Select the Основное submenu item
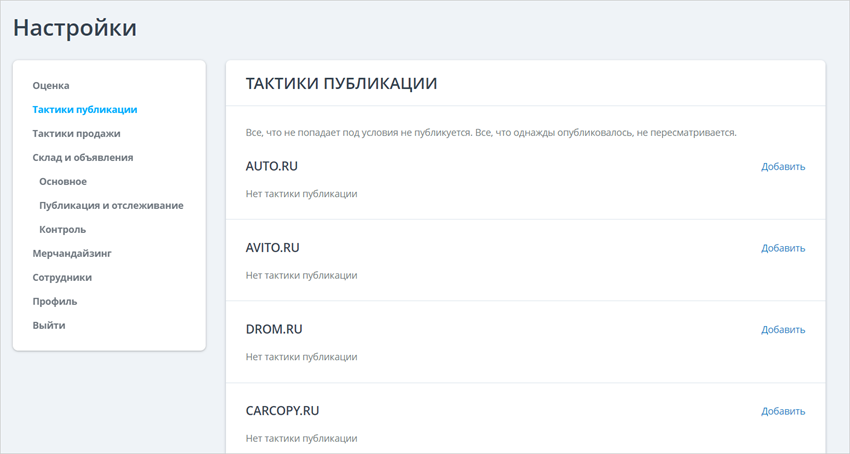Viewport: 850px width, 454px height. point(63,181)
